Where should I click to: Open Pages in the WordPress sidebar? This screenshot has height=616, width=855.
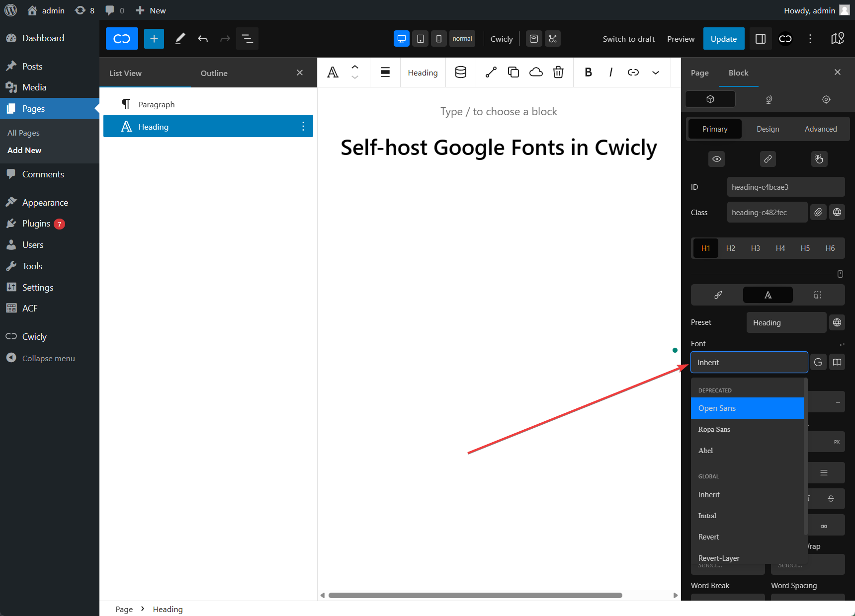50,108
